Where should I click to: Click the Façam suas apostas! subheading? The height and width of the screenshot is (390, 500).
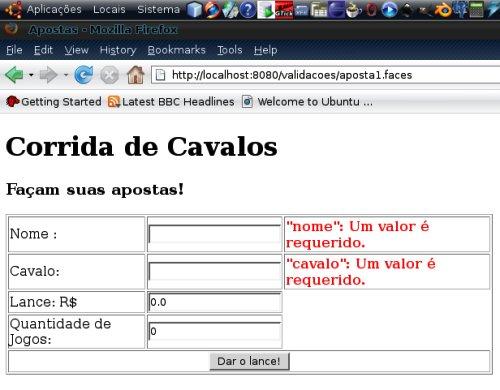95,190
